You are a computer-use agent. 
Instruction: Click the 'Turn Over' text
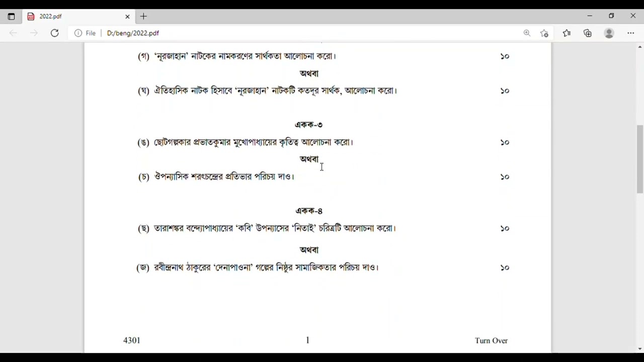[491, 340]
